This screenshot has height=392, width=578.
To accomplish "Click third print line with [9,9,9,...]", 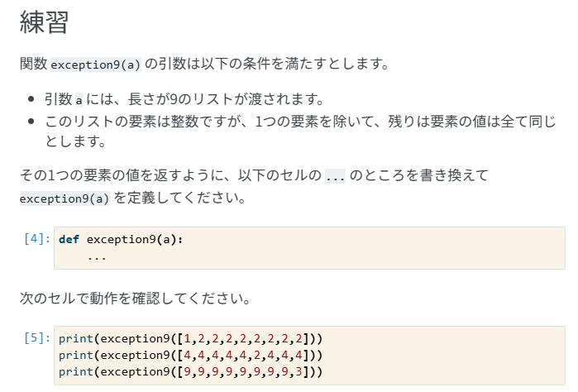I will point(190,371).
